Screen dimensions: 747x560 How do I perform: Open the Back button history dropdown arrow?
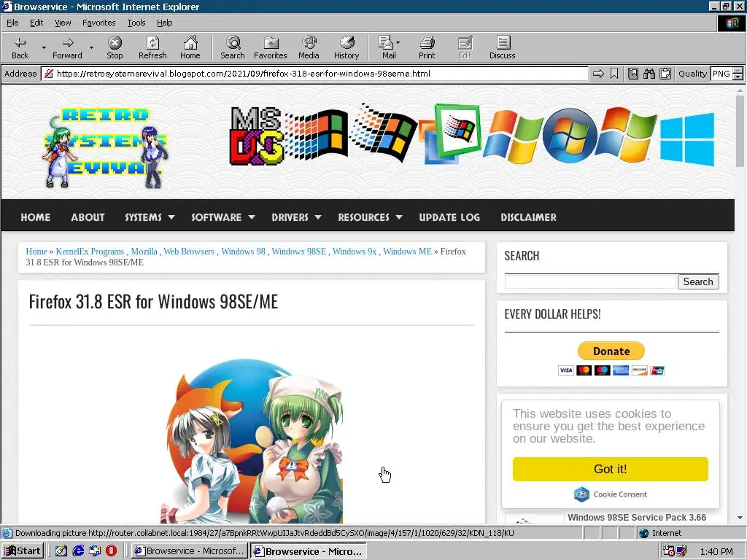click(44, 47)
